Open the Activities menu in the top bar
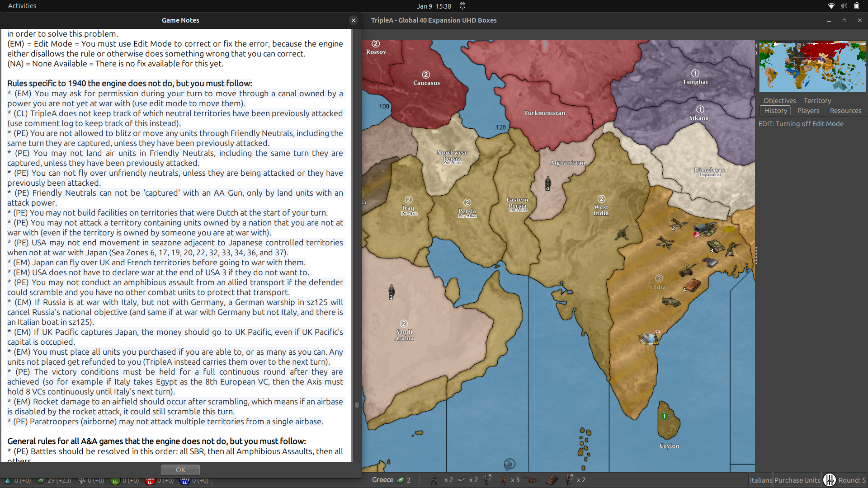The height and width of the screenshot is (488, 868). (22, 6)
